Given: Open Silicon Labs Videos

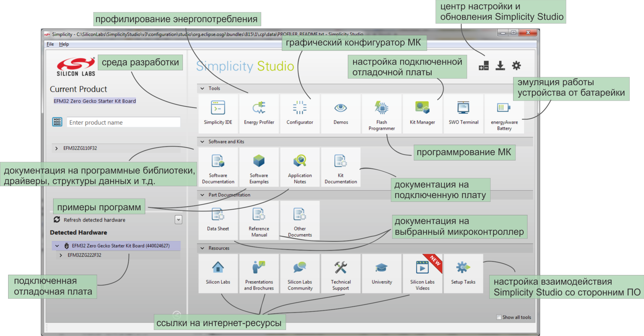Looking at the screenshot, I should click(423, 274).
